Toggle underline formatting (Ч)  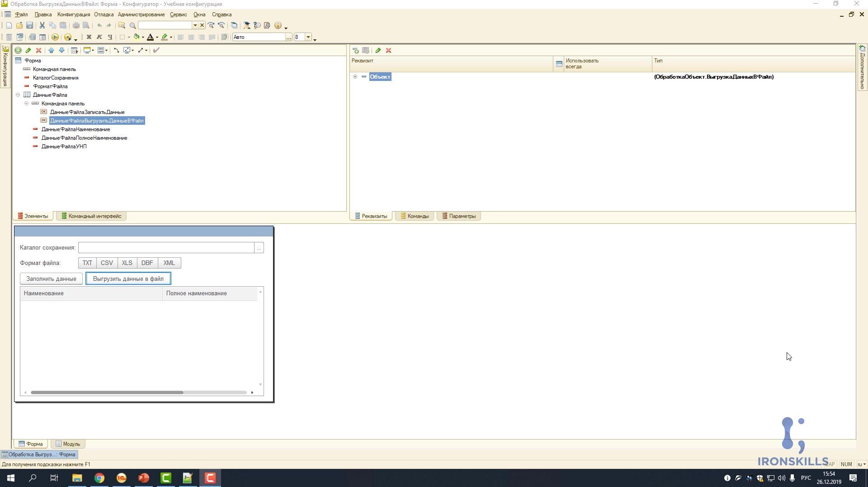110,37
